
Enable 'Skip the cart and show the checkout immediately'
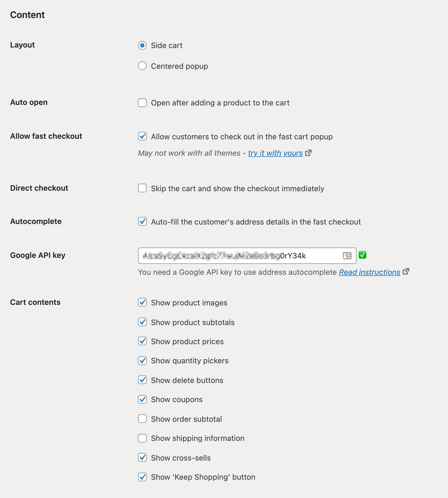(x=142, y=188)
